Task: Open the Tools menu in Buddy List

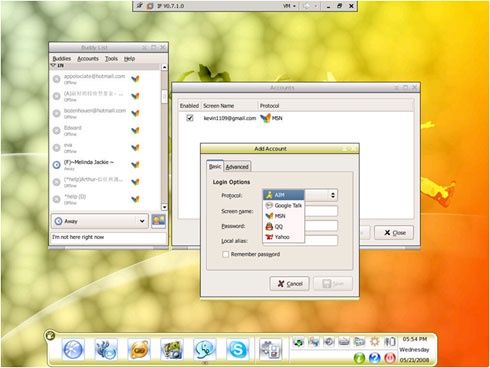Action: point(111,59)
